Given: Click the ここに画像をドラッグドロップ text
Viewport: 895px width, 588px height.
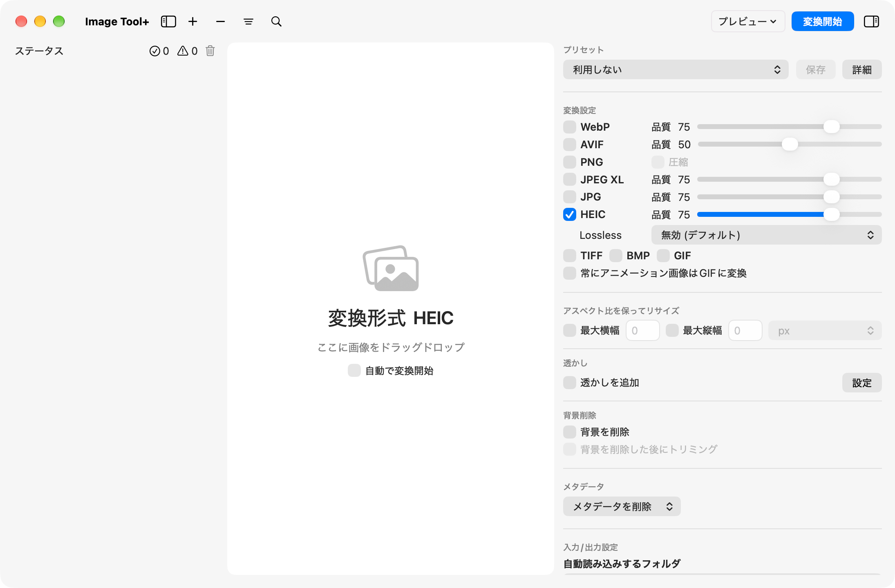Looking at the screenshot, I should pos(391,347).
